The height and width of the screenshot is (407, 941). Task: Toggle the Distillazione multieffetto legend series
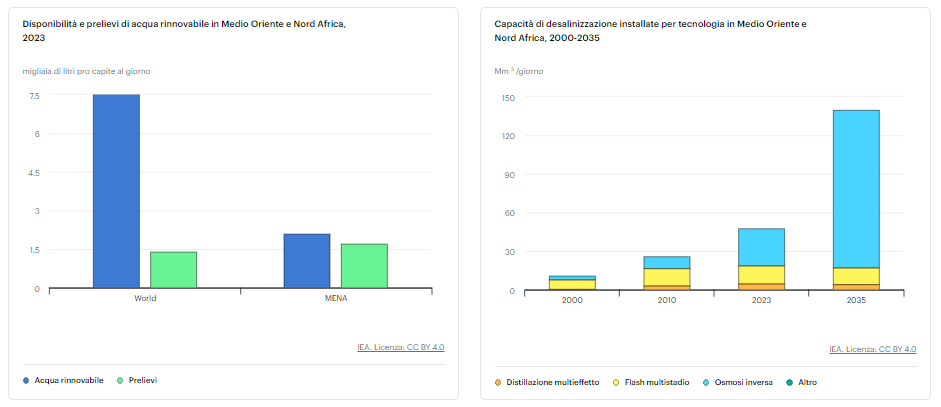(552, 383)
